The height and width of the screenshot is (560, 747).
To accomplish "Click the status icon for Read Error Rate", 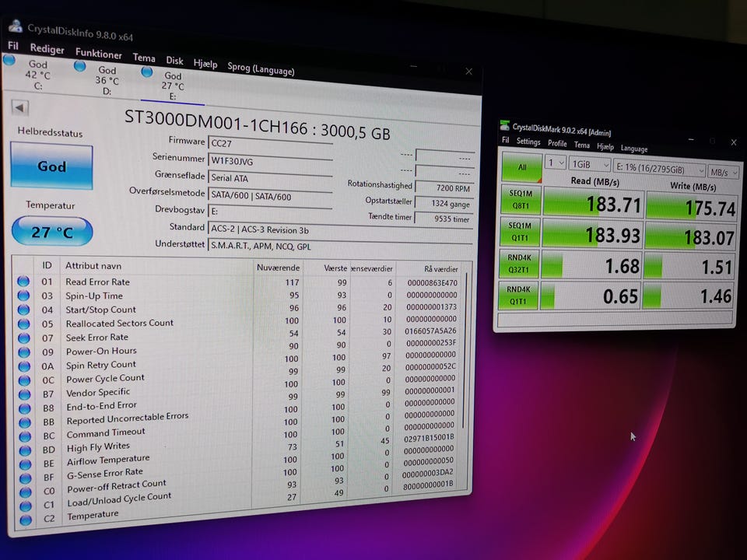I will [x=23, y=281].
